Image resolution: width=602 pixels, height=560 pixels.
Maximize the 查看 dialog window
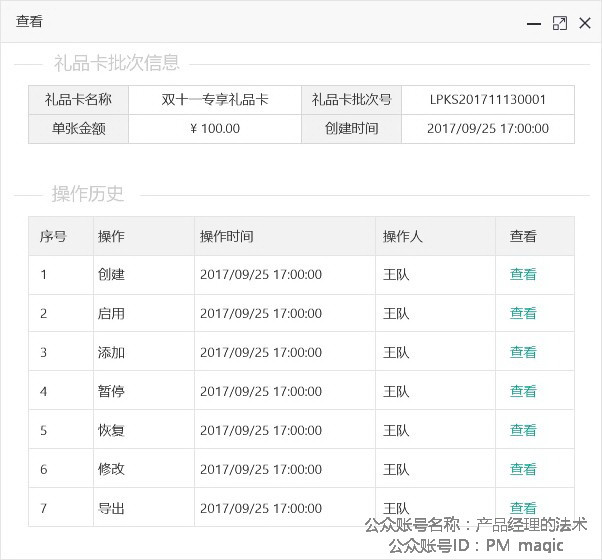click(x=560, y=23)
